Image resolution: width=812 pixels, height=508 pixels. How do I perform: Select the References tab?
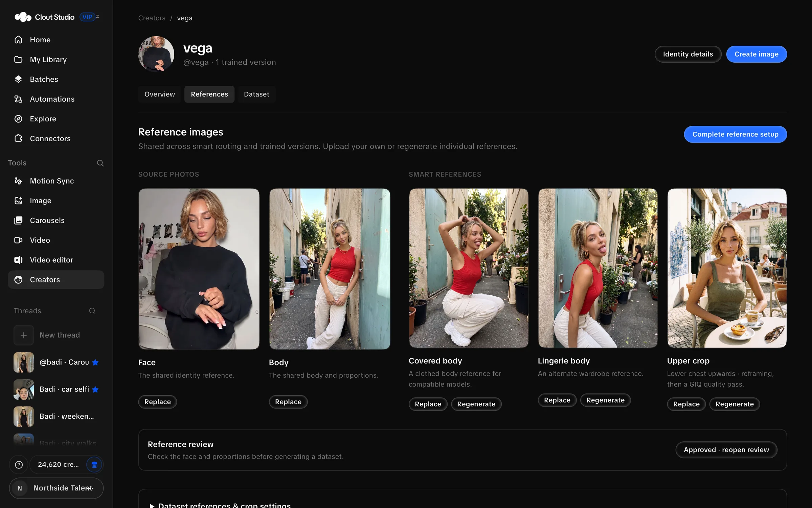[209, 94]
